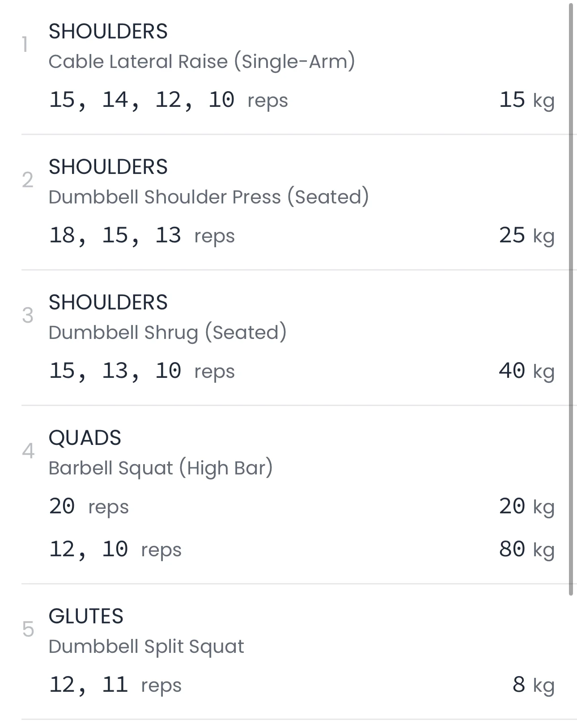Image resolution: width=577 pixels, height=728 pixels.
Task: Select the Dumbbell Shrug (Seated) entry
Action: pos(167,333)
